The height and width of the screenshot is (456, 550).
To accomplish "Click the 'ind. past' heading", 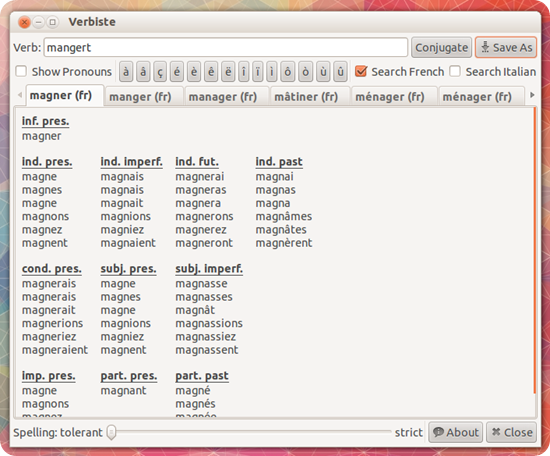I will (x=279, y=162).
